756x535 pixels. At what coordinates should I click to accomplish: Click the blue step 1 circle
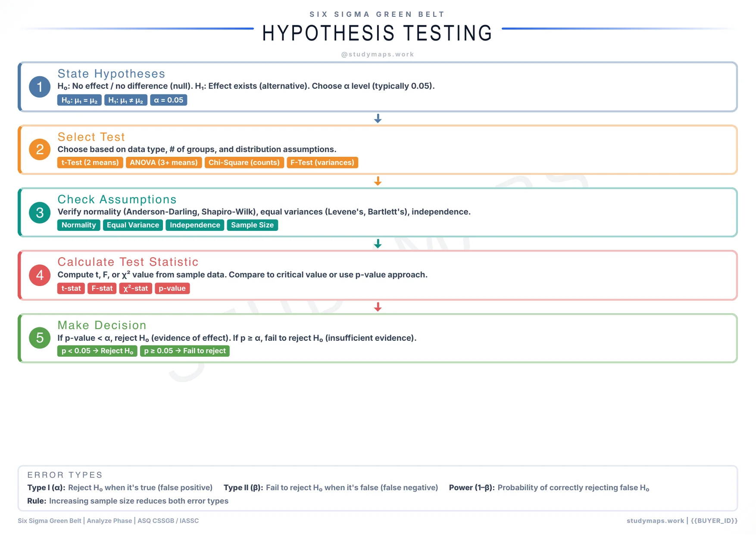point(40,87)
